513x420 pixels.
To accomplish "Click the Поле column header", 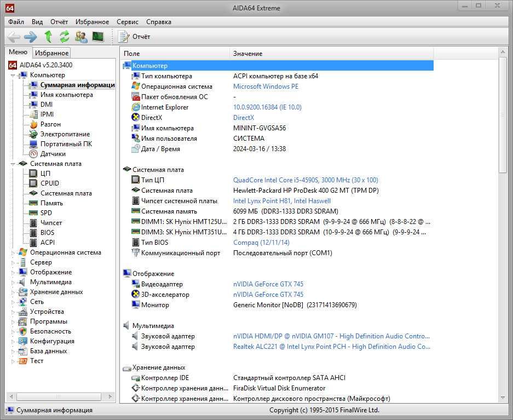I will [175, 54].
